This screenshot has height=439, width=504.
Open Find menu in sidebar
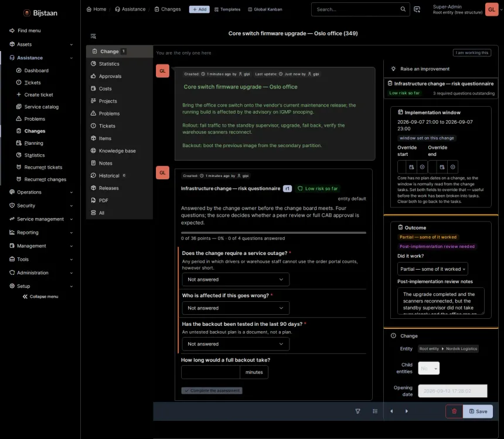[25, 30]
